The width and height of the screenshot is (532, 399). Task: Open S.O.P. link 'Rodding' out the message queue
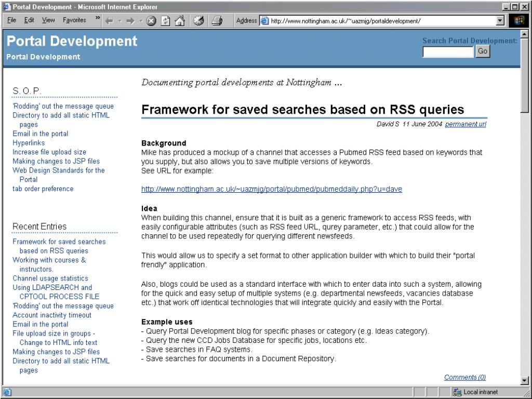(63, 106)
